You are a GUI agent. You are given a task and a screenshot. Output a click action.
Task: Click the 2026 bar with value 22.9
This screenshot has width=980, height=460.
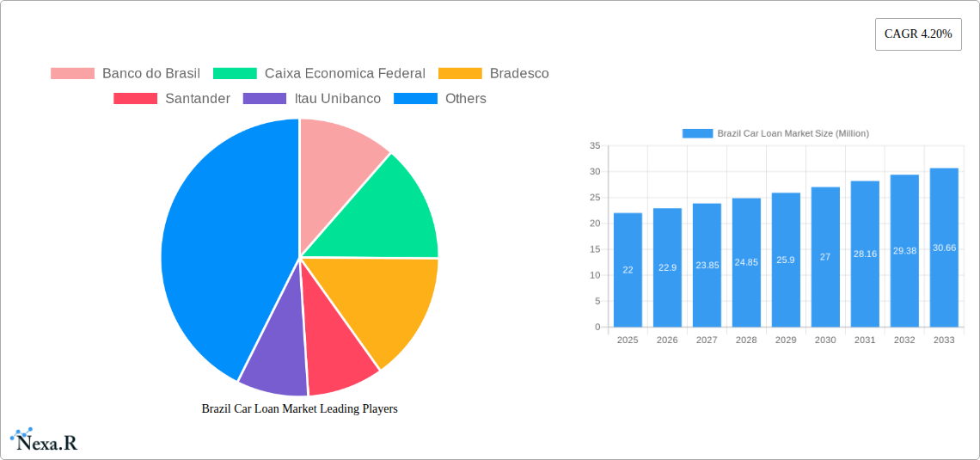667,267
